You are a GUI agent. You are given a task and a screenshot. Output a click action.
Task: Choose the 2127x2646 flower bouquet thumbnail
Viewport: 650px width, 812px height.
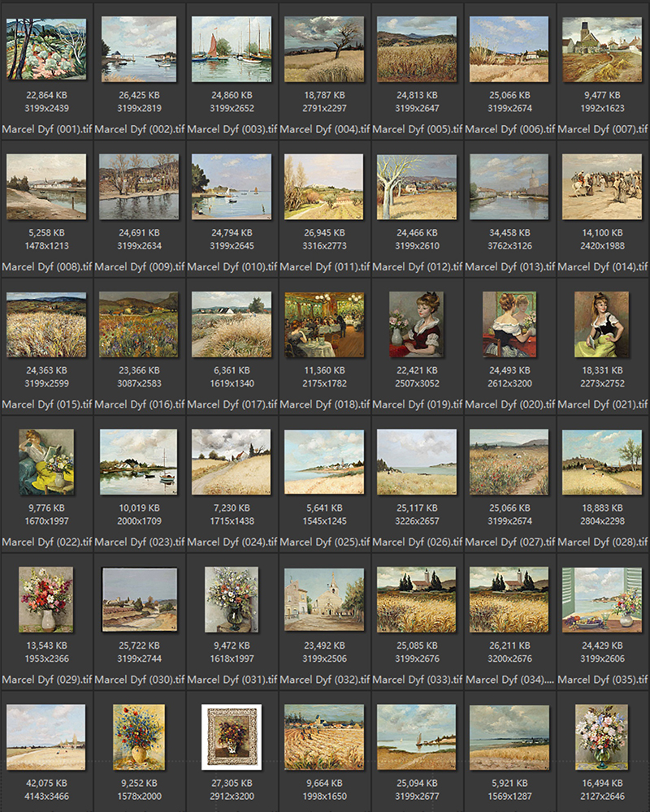[602, 736]
